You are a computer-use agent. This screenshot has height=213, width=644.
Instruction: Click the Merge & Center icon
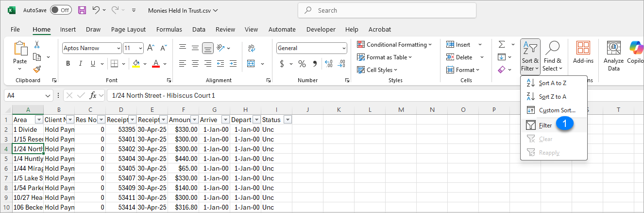click(x=251, y=64)
